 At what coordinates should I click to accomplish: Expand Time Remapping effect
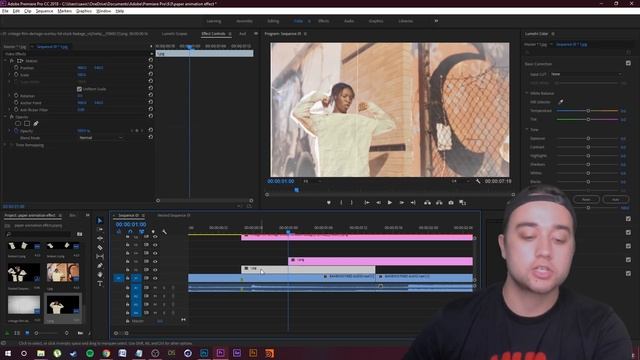coord(5,145)
